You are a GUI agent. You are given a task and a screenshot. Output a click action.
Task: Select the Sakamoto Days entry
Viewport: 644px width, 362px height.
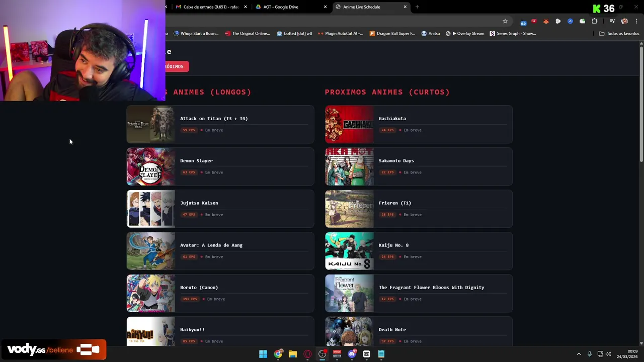point(419,167)
